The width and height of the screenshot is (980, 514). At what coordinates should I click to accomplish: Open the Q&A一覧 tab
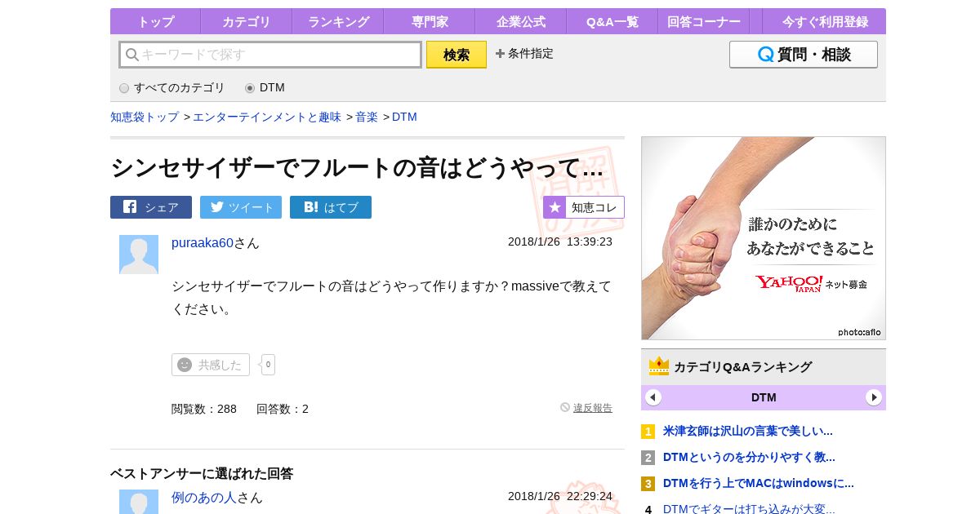point(612,21)
